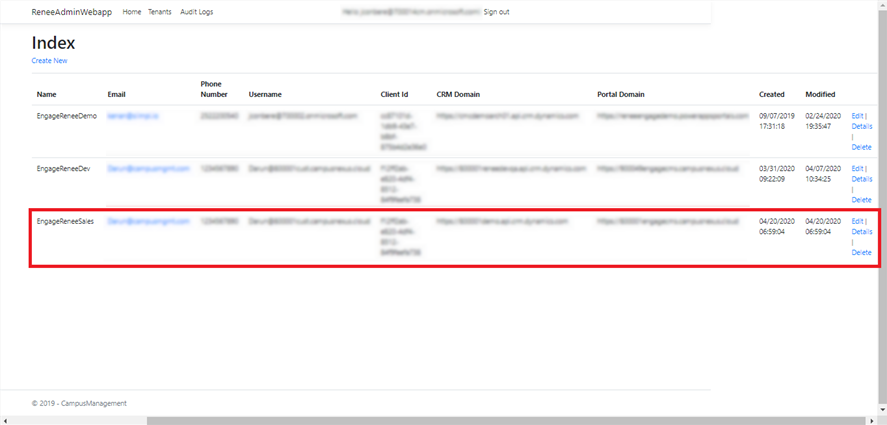Edit the EngageReneeSales tenant
The height and width of the screenshot is (425, 887).
[x=857, y=221]
